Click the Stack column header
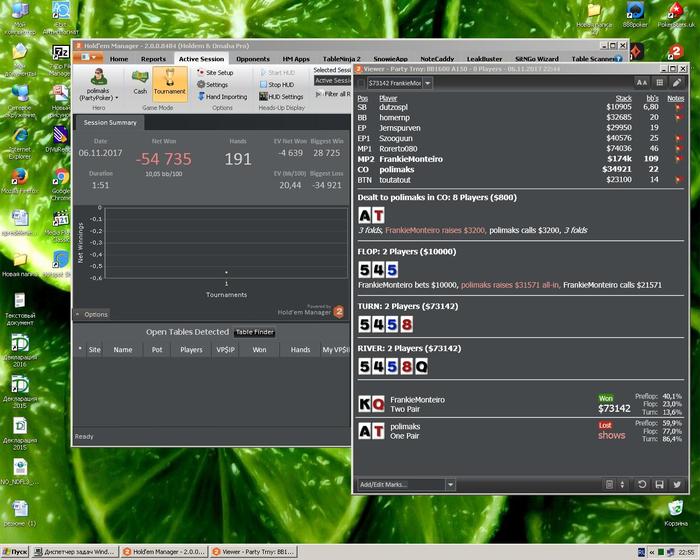This screenshot has height=560, width=700. click(x=623, y=98)
